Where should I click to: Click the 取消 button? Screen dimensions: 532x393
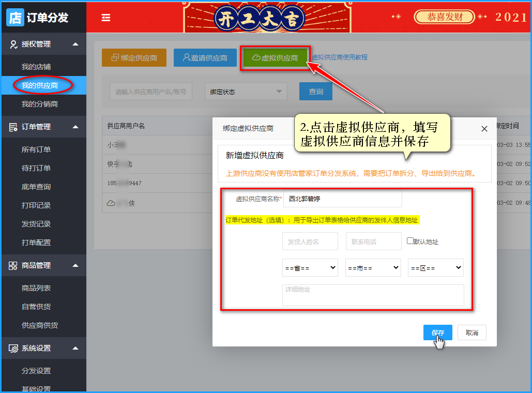(x=472, y=332)
